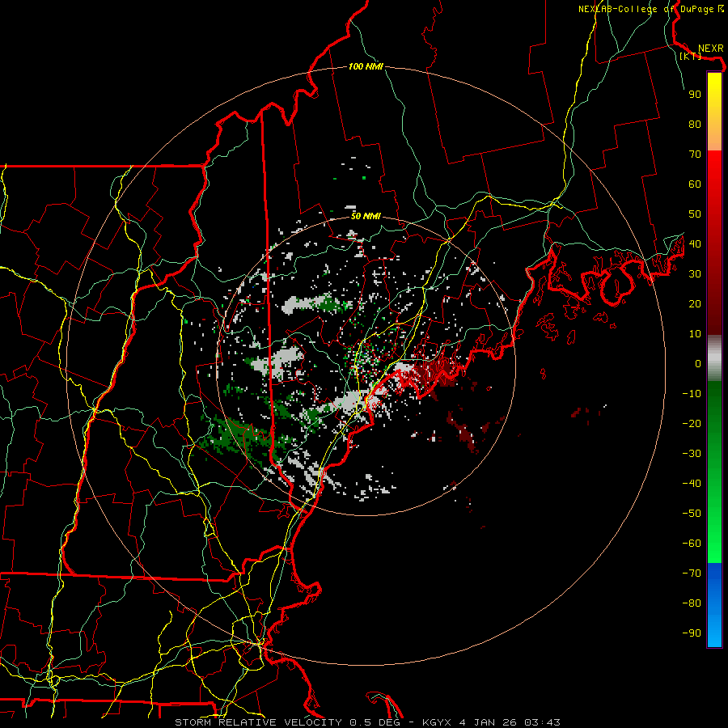The image size is (728, 728).
Task: Click the "0.5 DEG" elevation text in the caption
Action: (373, 722)
